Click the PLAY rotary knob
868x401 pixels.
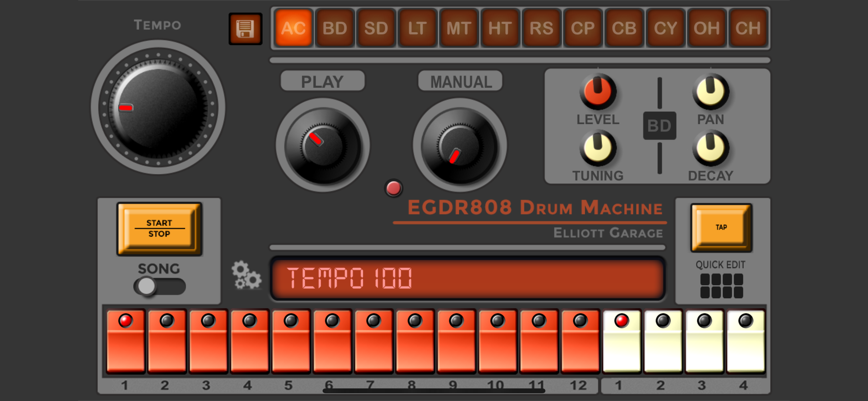(x=323, y=146)
